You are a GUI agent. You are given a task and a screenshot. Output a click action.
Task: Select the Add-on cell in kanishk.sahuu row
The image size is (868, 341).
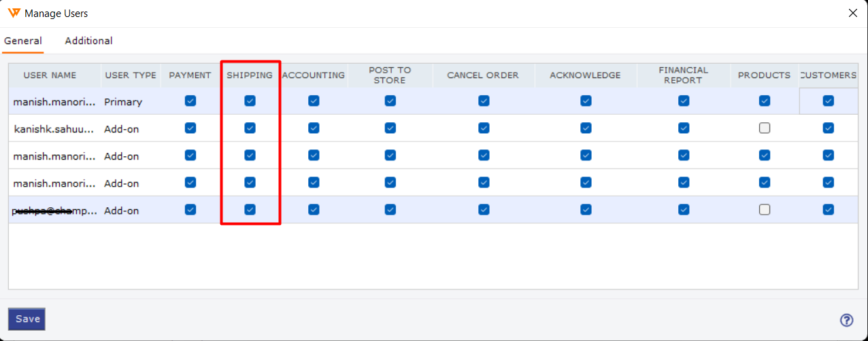pos(131,128)
